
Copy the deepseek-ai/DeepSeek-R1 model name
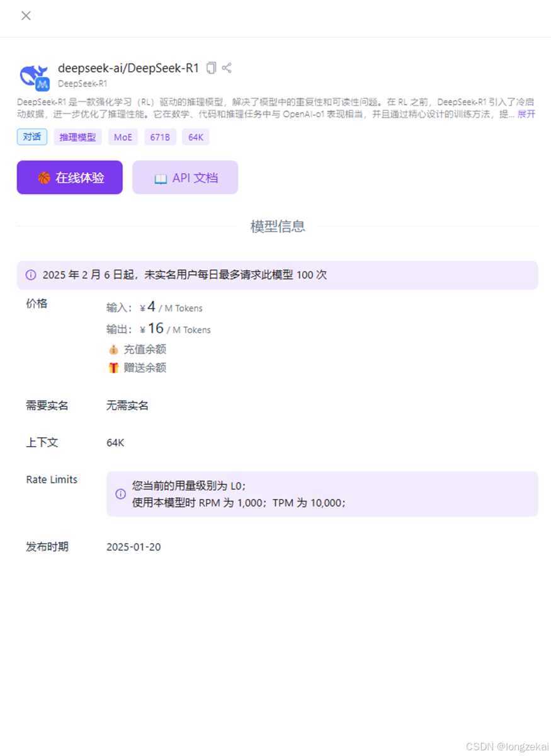coord(212,67)
